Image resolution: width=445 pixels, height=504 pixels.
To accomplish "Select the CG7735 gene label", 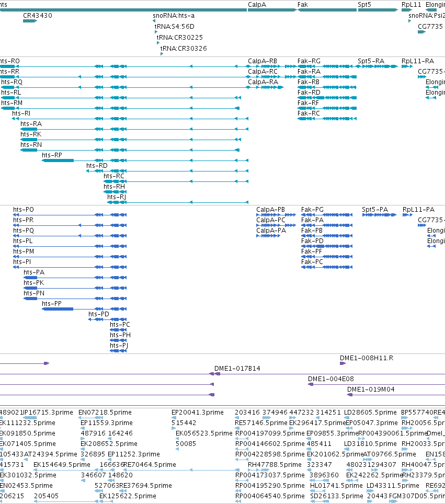I will [x=430, y=27].
